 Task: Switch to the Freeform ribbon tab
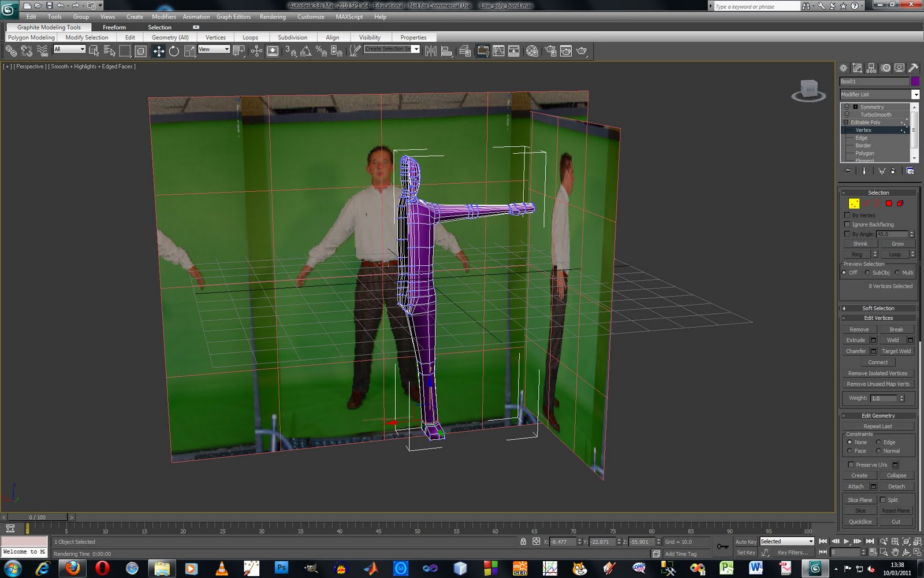click(x=114, y=27)
